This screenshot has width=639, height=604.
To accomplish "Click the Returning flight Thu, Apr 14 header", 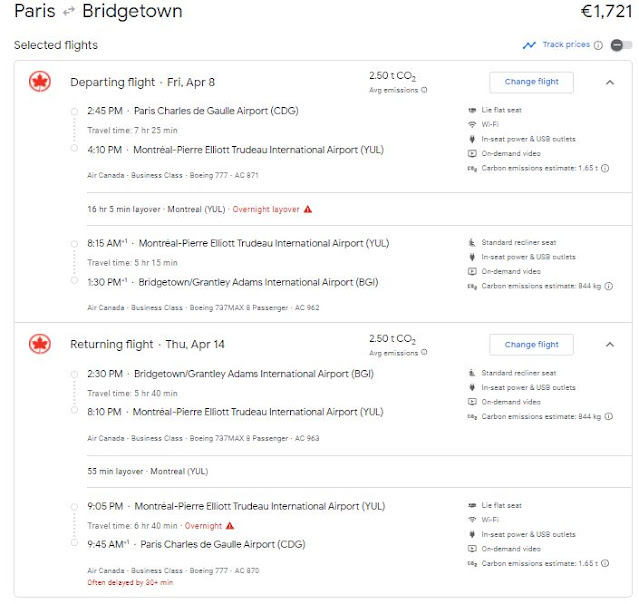I will pos(144,344).
